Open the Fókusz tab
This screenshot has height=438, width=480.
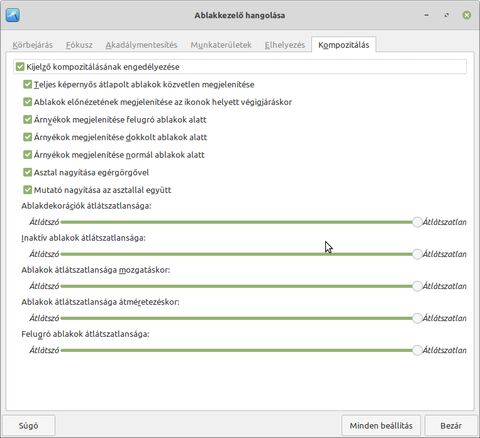pos(79,45)
